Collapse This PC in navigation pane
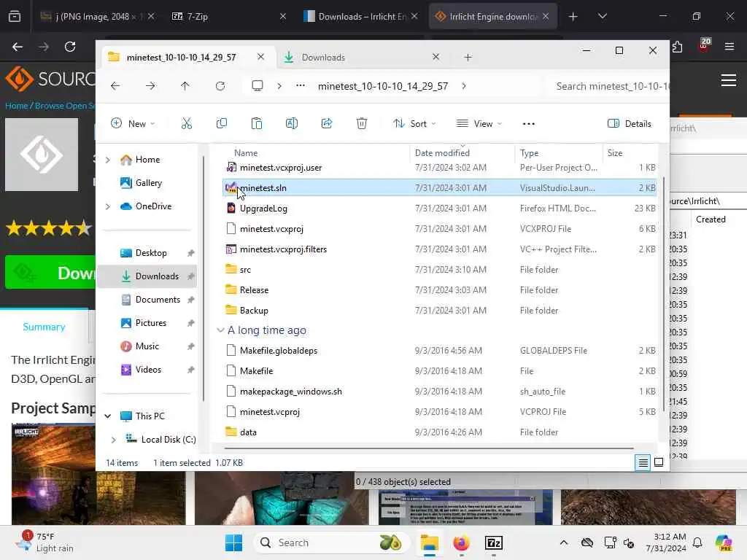 (x=108, y=416)
